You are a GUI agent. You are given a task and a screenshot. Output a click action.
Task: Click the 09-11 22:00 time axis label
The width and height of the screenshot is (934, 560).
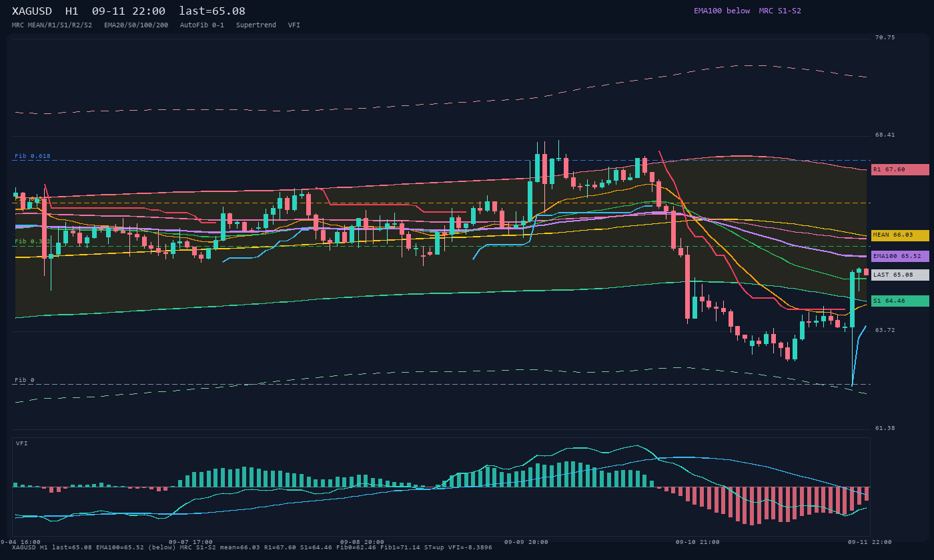[x=870, y=542]
